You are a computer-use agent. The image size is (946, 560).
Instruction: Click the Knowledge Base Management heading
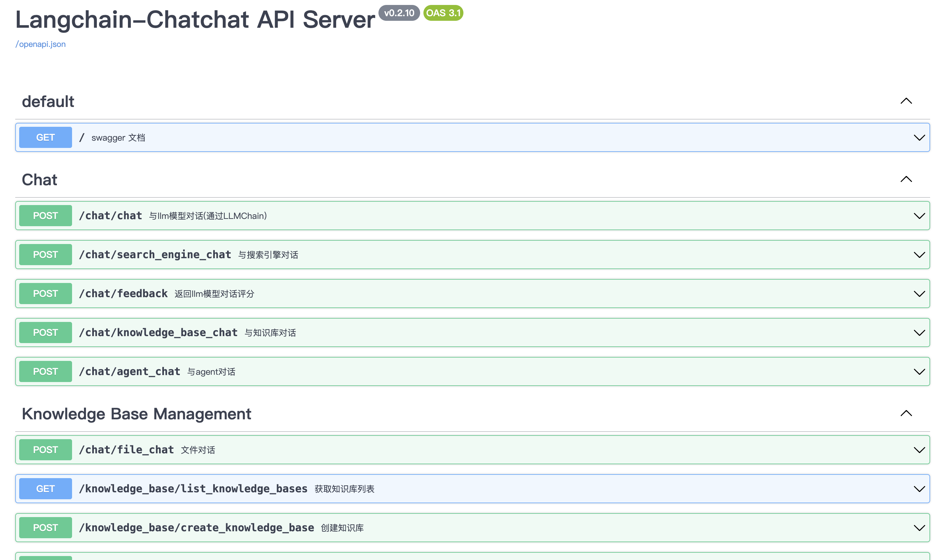point(136,414)
